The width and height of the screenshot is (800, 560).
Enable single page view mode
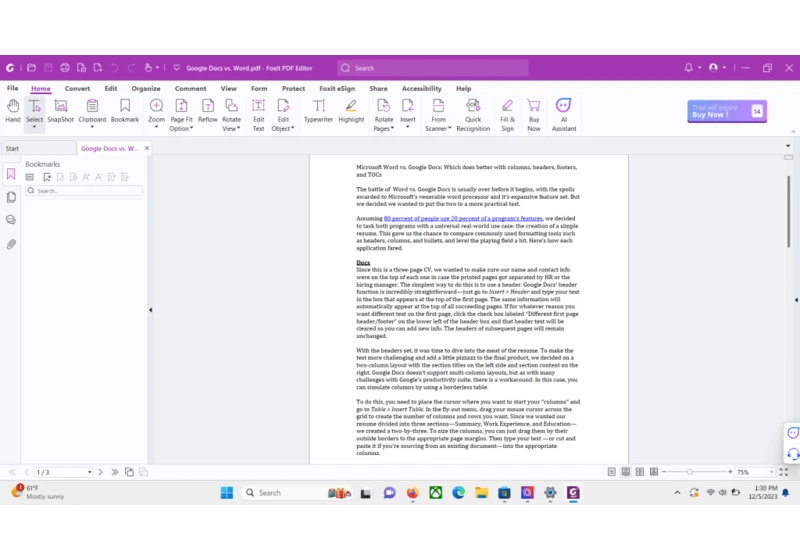click(x=611, y=472)
